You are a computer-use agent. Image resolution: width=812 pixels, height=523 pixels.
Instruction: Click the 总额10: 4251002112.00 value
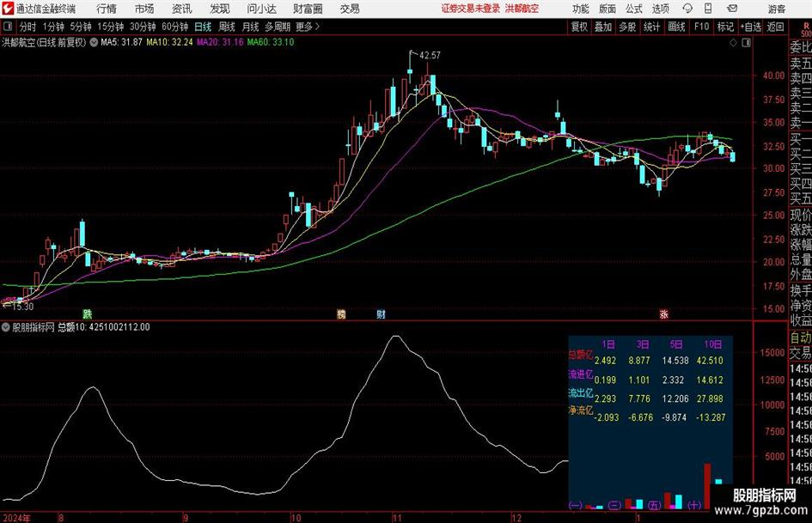(104, 327)
